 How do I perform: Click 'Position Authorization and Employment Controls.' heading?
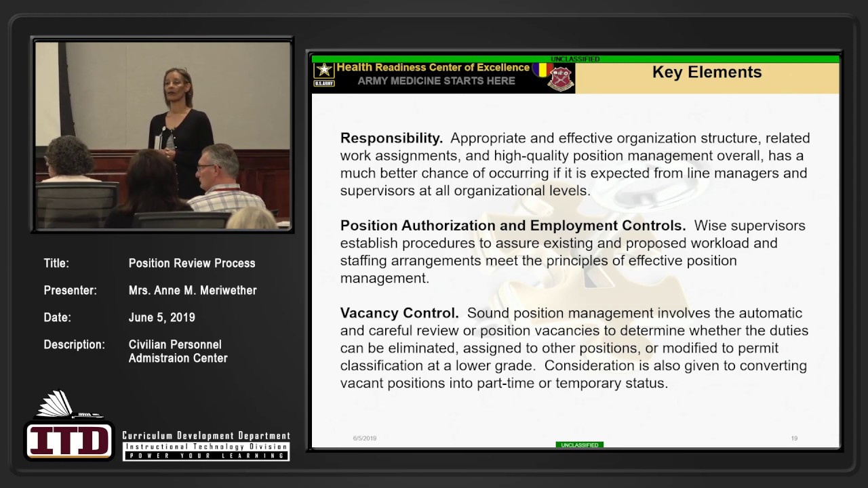(513, 225)
